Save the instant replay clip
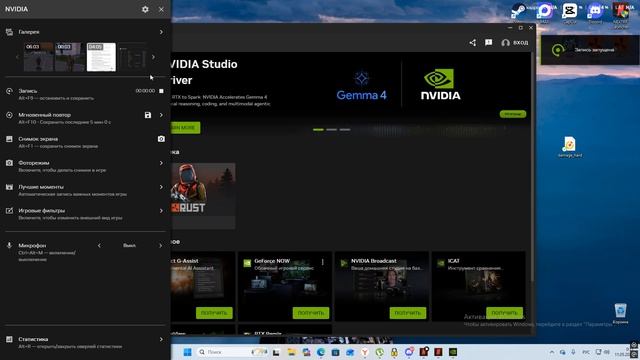 pyautogui.click(x=148, y=115)
